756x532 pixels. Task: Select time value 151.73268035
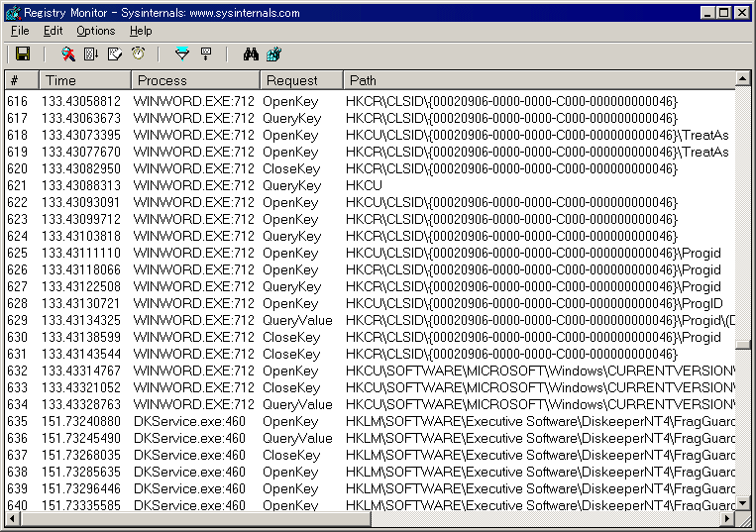tap(81, 456)
